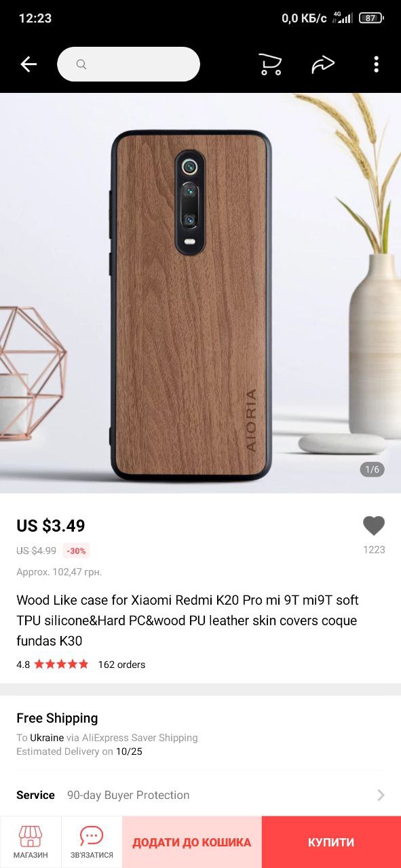Tap the battery indicator in status bar
This screenshot has height=868, width=401.
pos(370,18)
